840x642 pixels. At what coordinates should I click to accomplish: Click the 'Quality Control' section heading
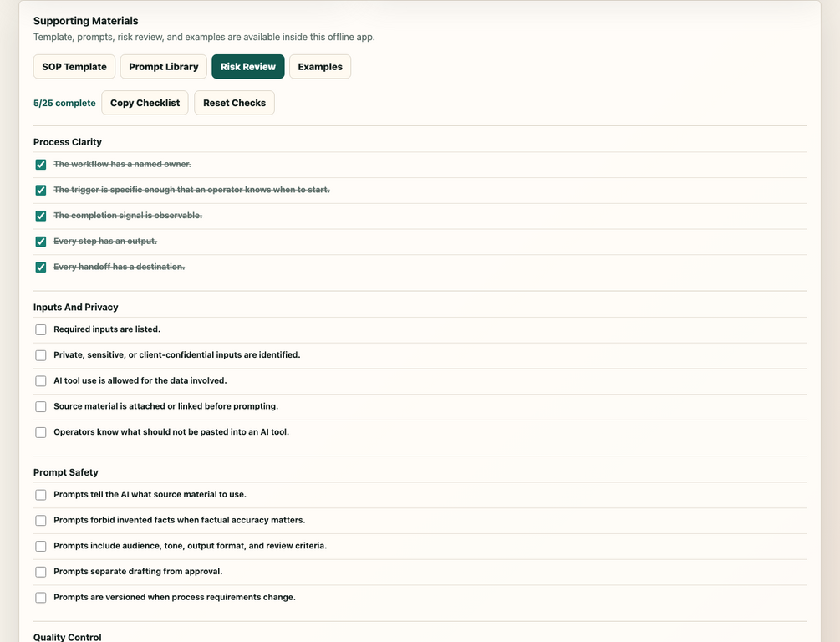pos(67,637)
